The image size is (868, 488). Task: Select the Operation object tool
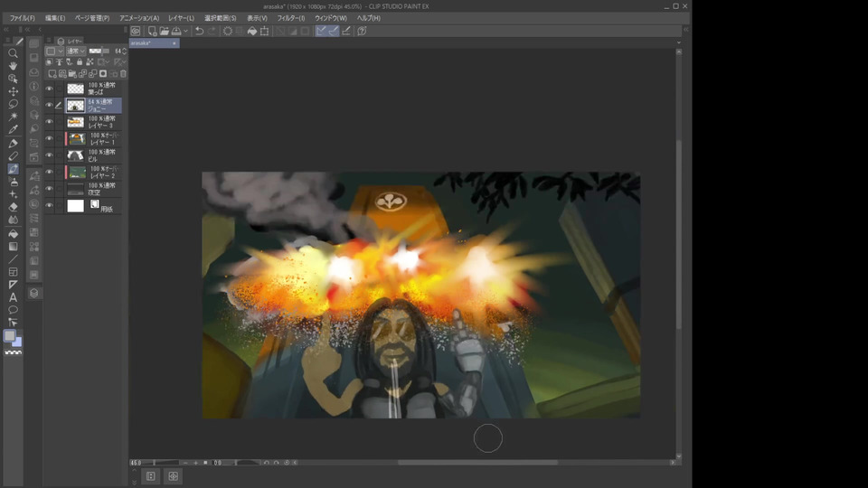pos(13,79)
